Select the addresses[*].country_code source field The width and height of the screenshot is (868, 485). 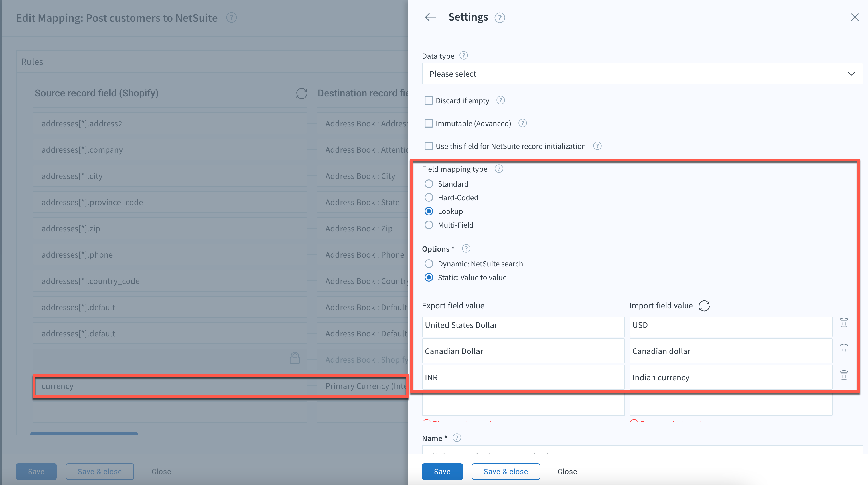pyautogui.click(x=170, y=281)
